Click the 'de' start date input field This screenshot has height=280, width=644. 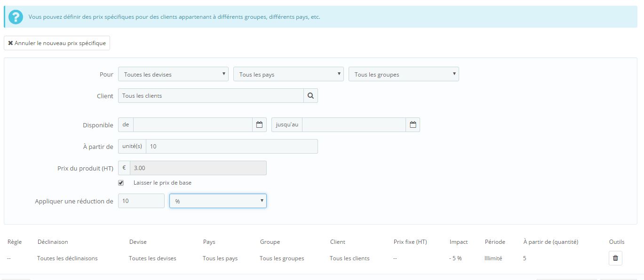click(193, 125)
